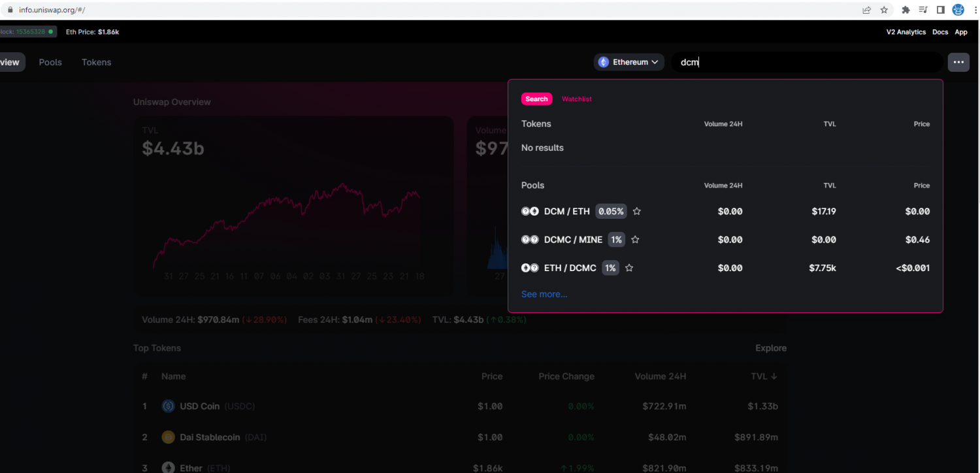Image resolution: width=980 pixels, height=473 pixels.
Task: Click the $17.19 TVL value
Action: (x=823, y=212)
